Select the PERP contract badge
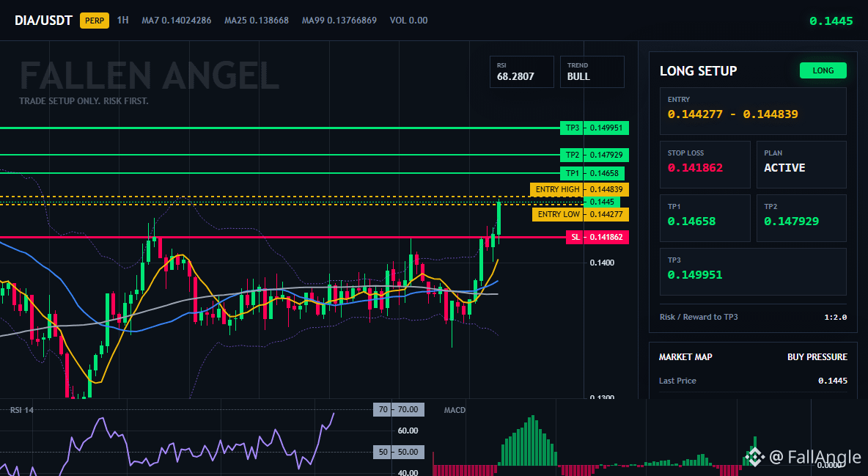Screen dimensions: 868x476 pyautogui.click(x=95, y=21)
